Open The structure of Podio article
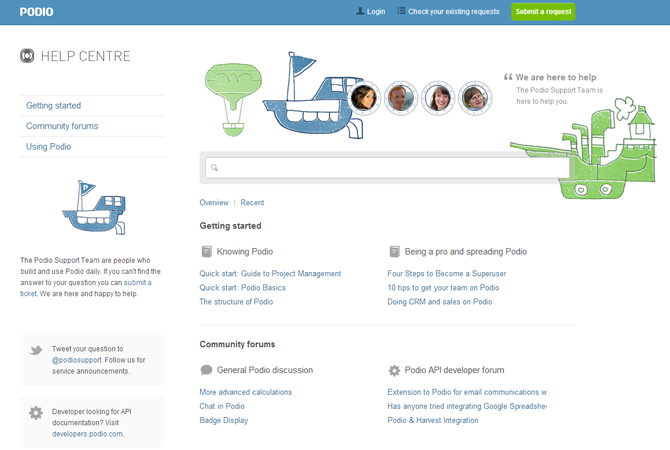 (236, 302)
